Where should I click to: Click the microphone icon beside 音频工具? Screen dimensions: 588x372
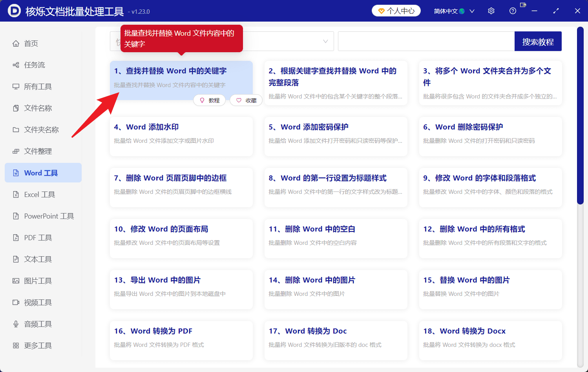coord(16,324)
